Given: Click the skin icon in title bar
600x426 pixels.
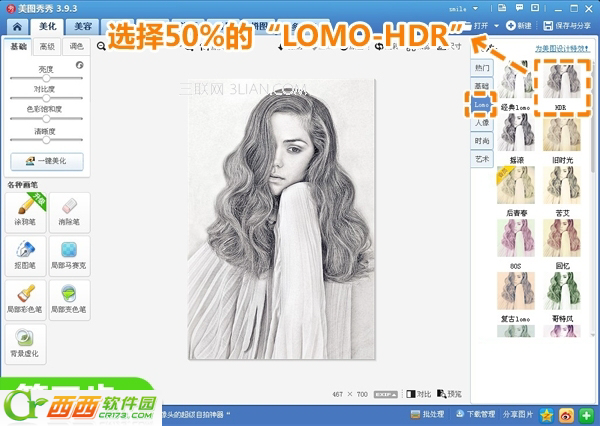Looking at the screenshot, I should tap(502, 8).
